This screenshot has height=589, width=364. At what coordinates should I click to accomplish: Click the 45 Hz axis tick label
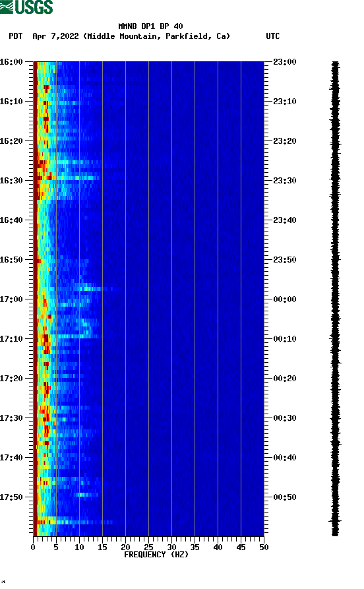click(241, 547)
